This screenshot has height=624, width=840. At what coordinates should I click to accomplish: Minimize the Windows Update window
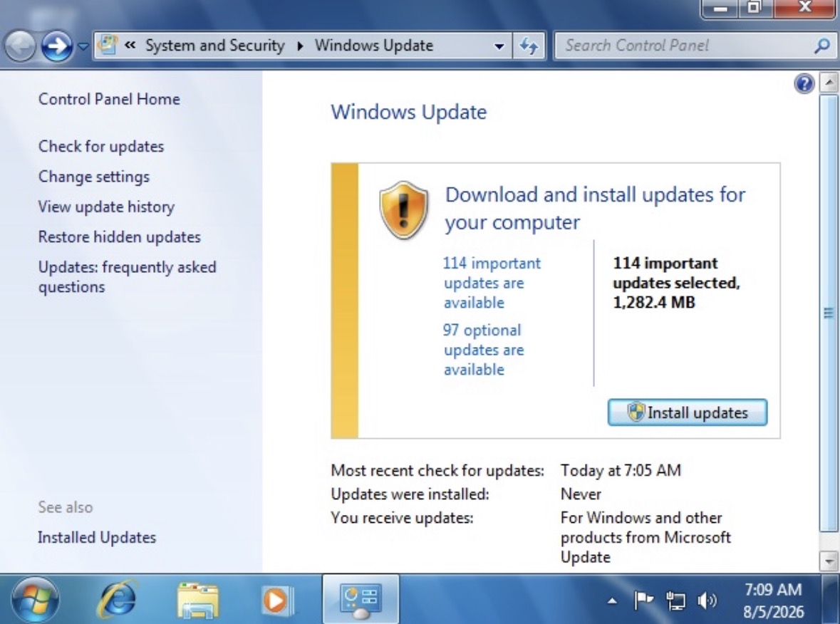[x=721, y=8]
